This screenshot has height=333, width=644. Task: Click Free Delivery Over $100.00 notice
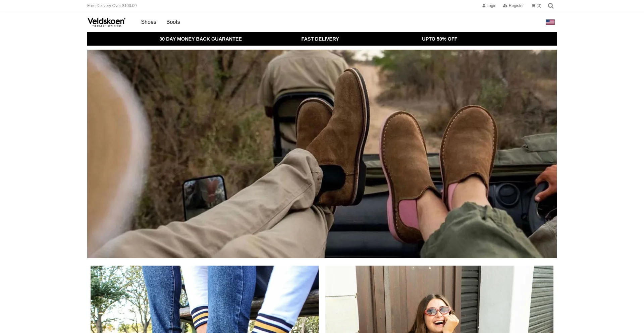tap(112, 6)
